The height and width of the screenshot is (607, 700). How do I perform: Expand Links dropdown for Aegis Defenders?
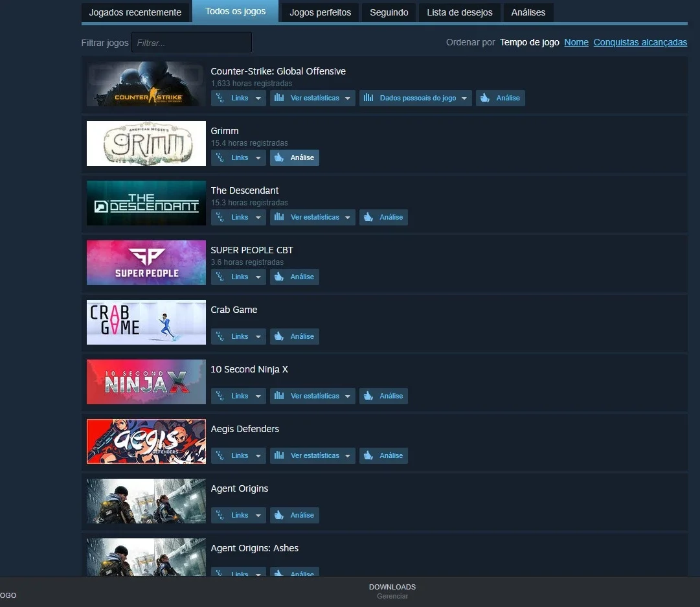238,455
